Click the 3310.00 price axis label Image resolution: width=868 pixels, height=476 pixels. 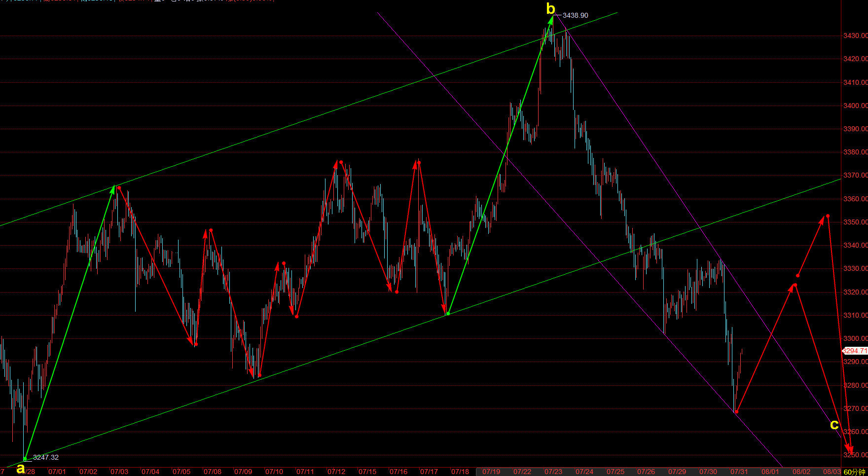[x=855, y=315]
